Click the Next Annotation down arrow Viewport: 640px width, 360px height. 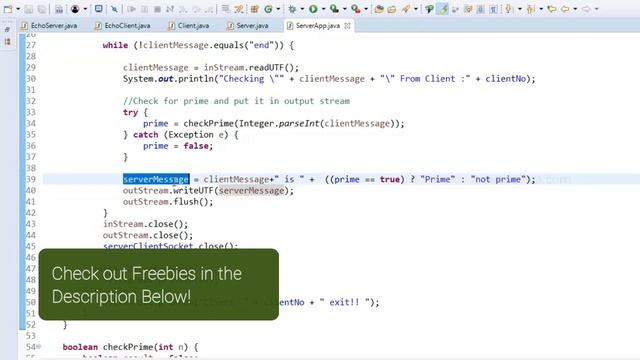coord(508,9)
